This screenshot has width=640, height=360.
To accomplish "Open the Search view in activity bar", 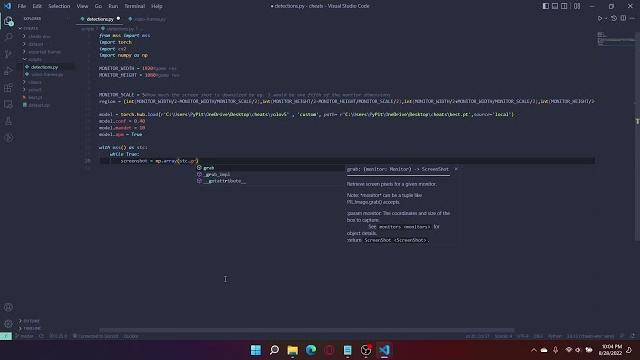I will pyautogui.click(x=8, y=37).
